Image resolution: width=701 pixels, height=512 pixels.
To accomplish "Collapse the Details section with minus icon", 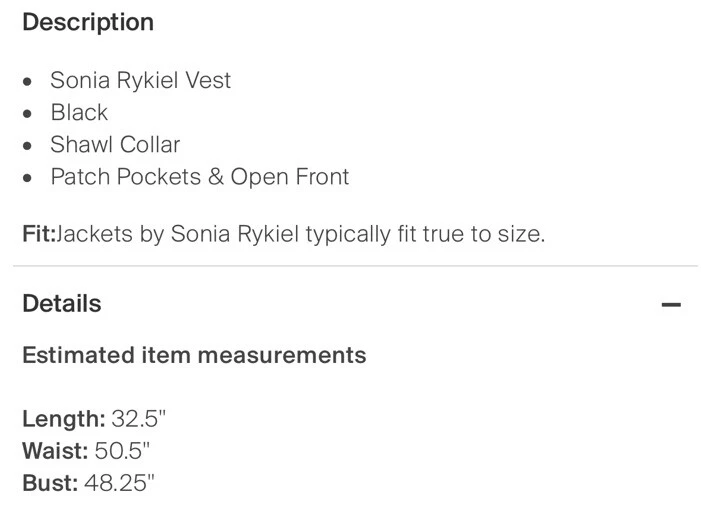I will [x=671, y=304].
